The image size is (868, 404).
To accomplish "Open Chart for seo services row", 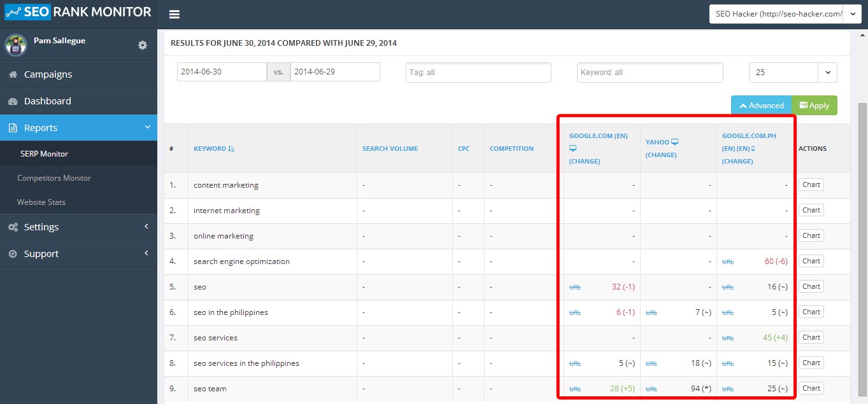I will pos(811,337).
